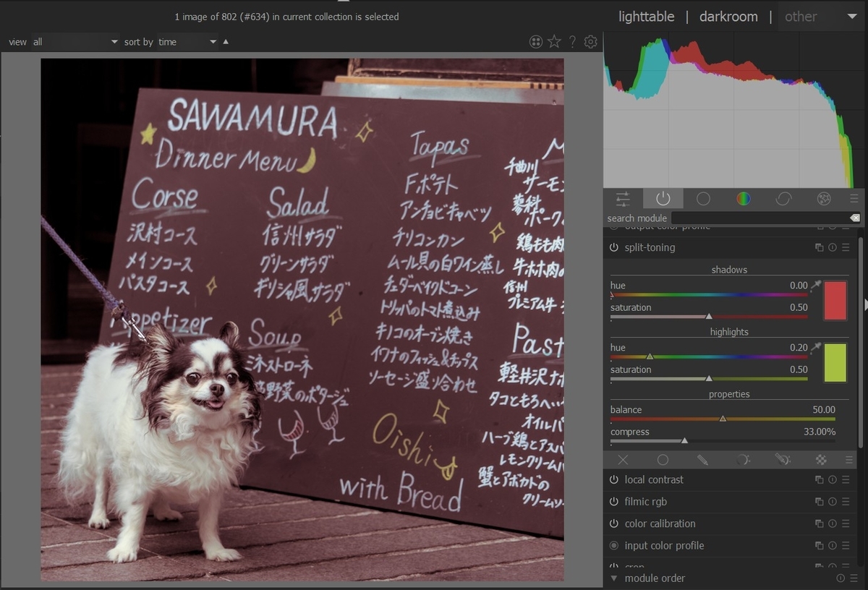Collapse the module order section
This screenshot has width=868, height=590.
coord(614,578)
